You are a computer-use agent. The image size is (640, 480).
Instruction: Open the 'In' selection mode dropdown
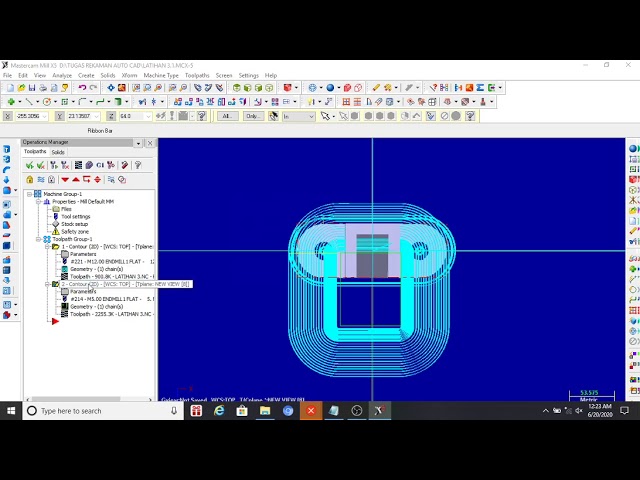311,117
